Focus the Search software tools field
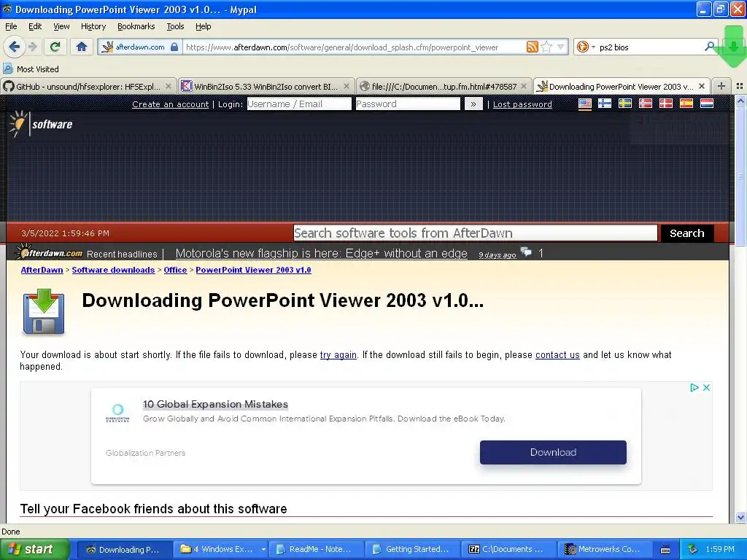 tap(475, 233)
